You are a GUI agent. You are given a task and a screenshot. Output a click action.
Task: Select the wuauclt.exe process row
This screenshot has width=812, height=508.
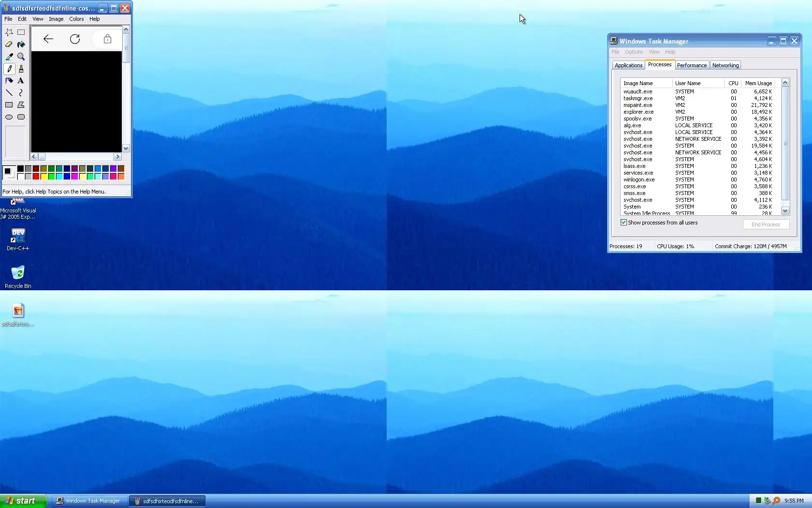coord(698,91)
